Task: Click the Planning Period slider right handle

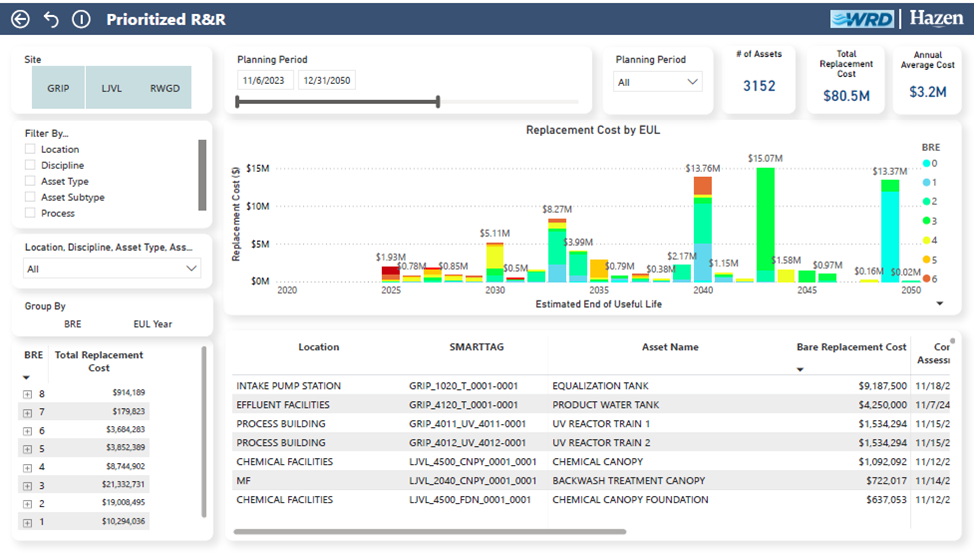Action: pyautogui.click(x=438, y=101)
